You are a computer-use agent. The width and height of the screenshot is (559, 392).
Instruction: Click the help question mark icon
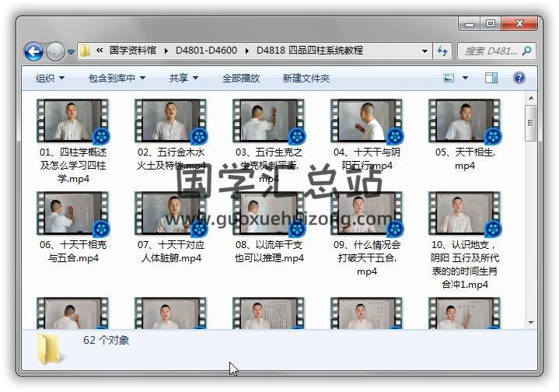(x=519, y=78)
